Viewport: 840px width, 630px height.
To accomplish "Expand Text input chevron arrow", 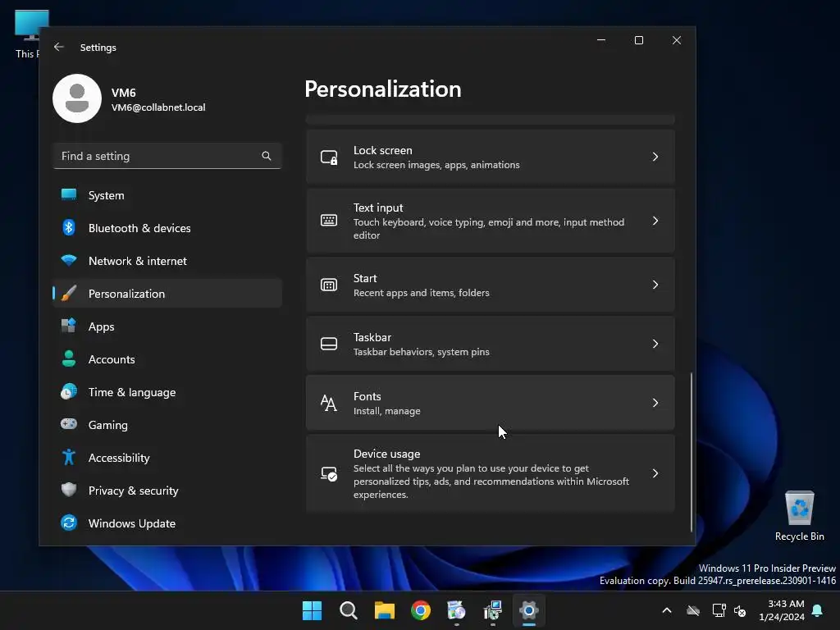I will (655, 221).
